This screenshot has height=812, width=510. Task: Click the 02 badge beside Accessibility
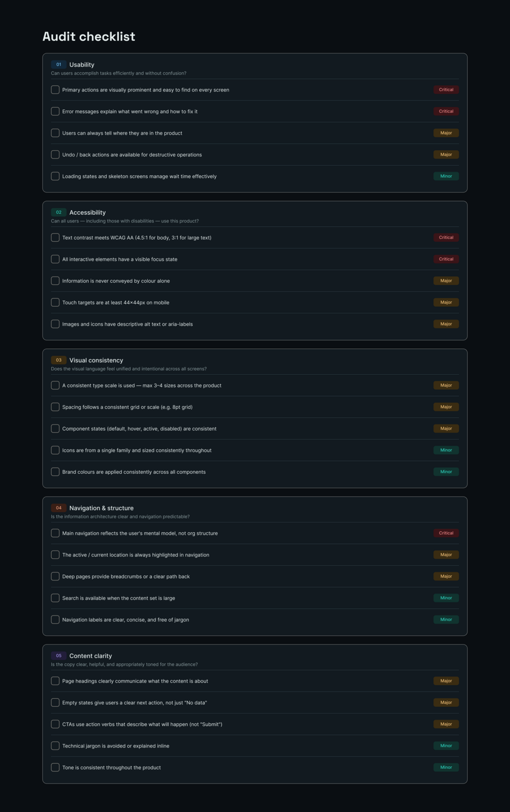click(59, 212)
